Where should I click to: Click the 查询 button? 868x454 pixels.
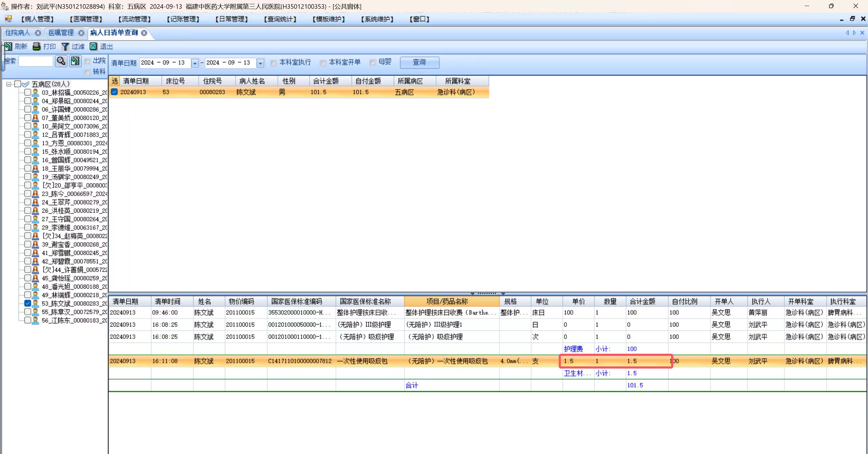click(x=419, y=62)
